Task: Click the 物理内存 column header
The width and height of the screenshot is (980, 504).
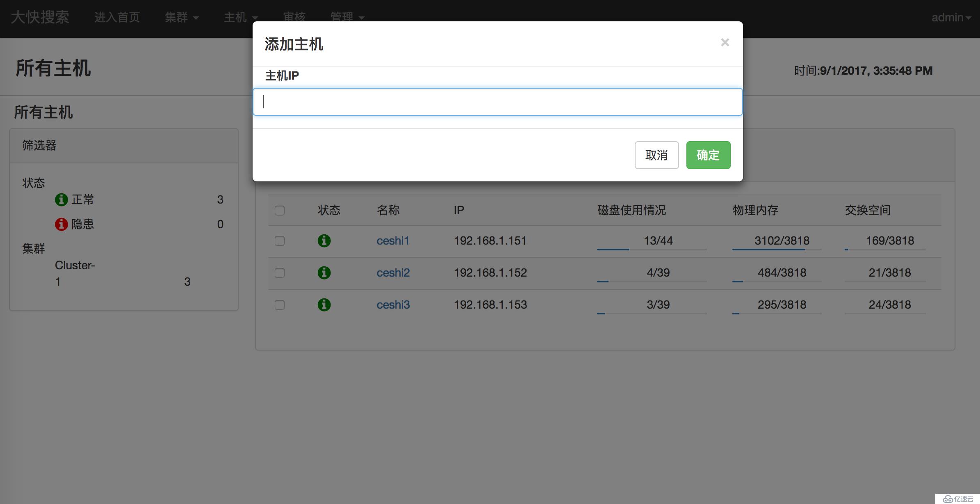Action: tap(755, 210)
